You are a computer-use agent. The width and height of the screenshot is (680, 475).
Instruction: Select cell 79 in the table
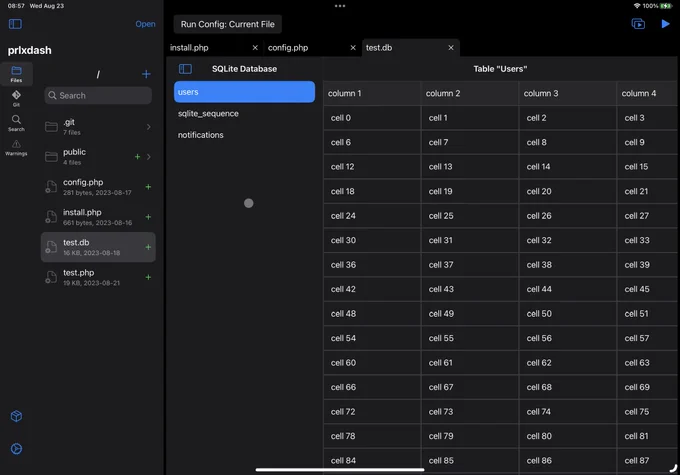470,436
